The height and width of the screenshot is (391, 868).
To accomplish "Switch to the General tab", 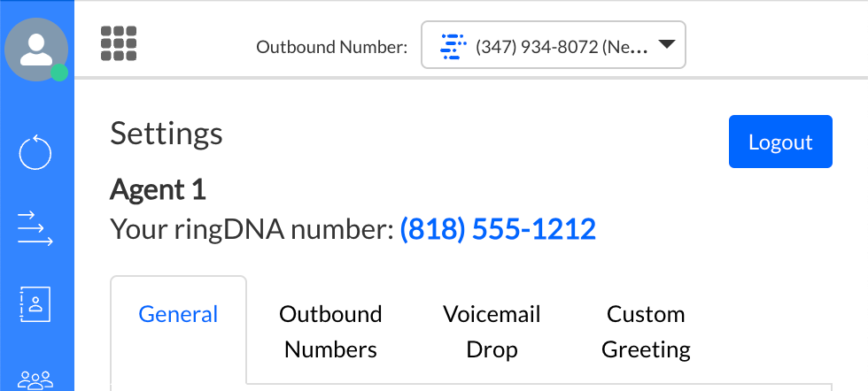I will 178,314.
